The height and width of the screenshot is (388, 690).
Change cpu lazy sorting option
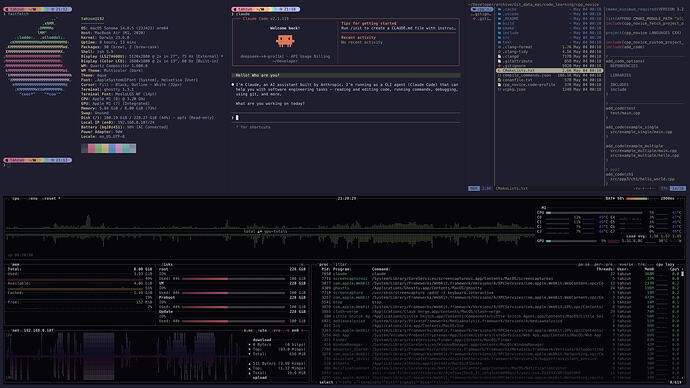[x=665, y=264]
